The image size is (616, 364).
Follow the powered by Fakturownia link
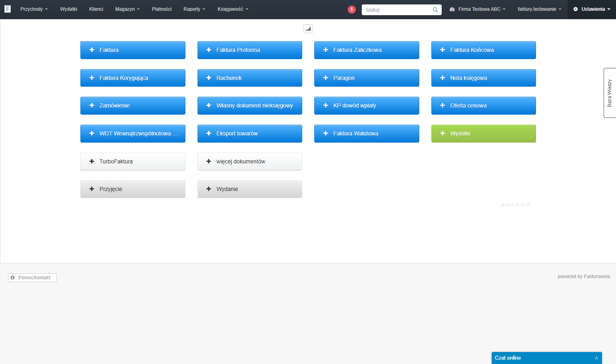point(584,276)
